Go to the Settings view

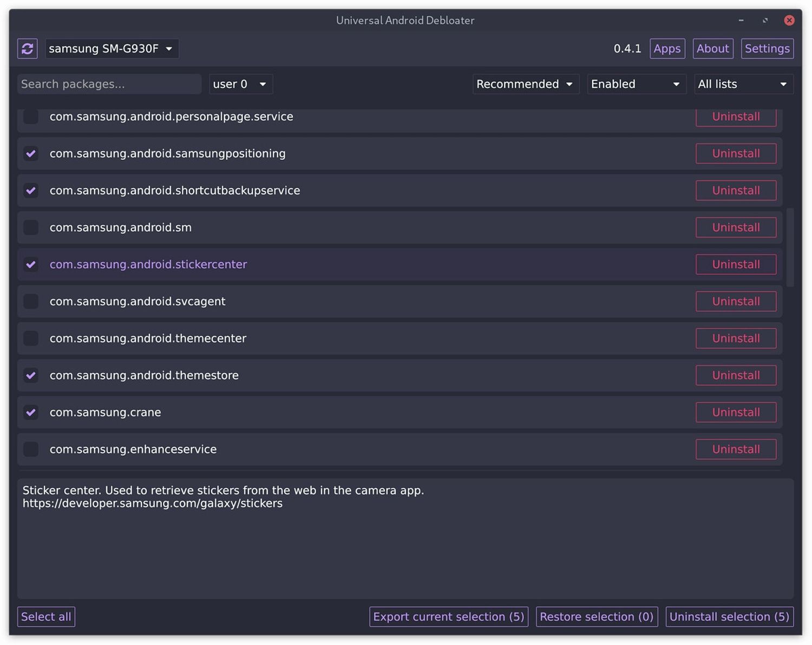767,49
